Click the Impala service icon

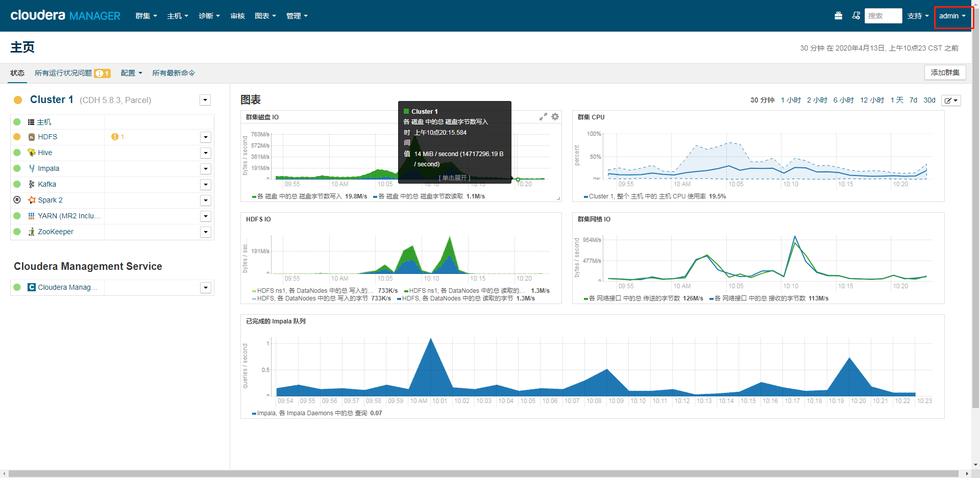coord(31,168)
